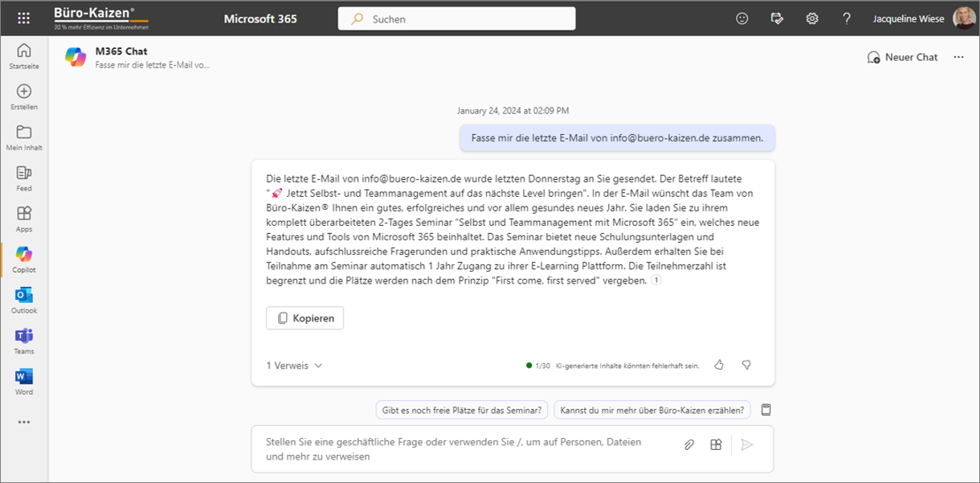The height and width of the screenshot is (483, 980).
Task: Give thumbs down to response
Action: (x=746, y=365)
